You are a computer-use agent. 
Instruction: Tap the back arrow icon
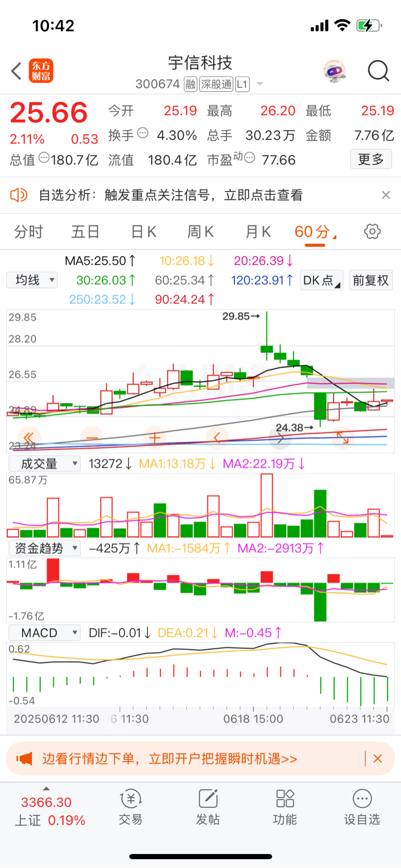pyautogui.click(x=16, y=71)
